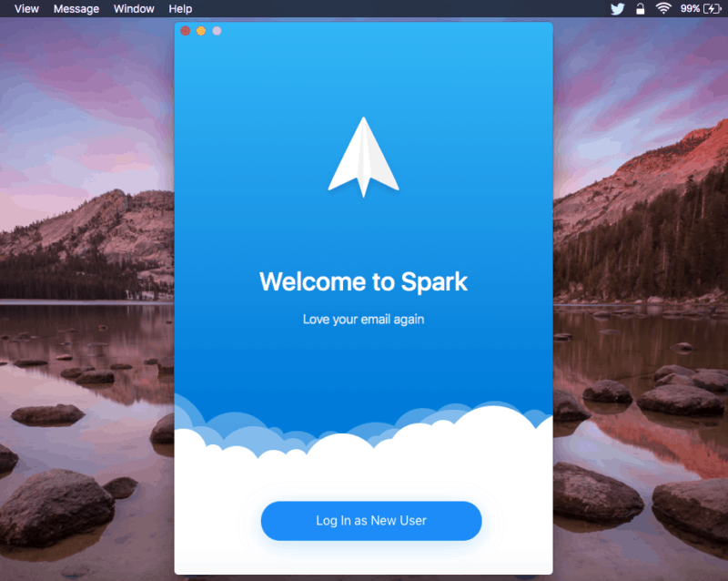Screen dimensions: 728x581
Task: Click the Love your email again tagline
Action: [x=363, y=319]
